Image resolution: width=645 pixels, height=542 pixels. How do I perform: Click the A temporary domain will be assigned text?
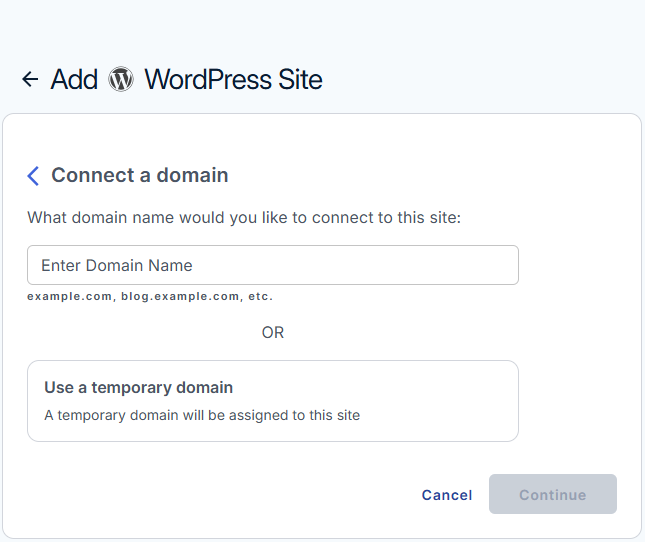coord(202,415)
